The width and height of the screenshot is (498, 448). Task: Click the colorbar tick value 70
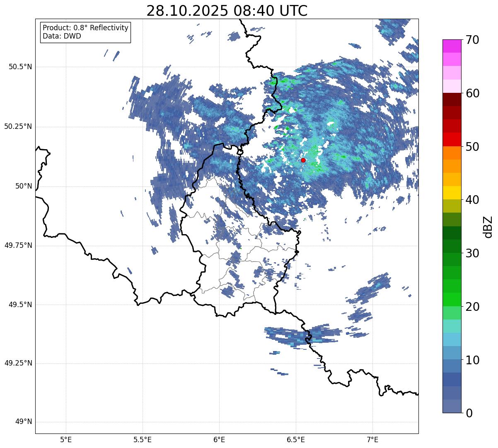(472, 40)
